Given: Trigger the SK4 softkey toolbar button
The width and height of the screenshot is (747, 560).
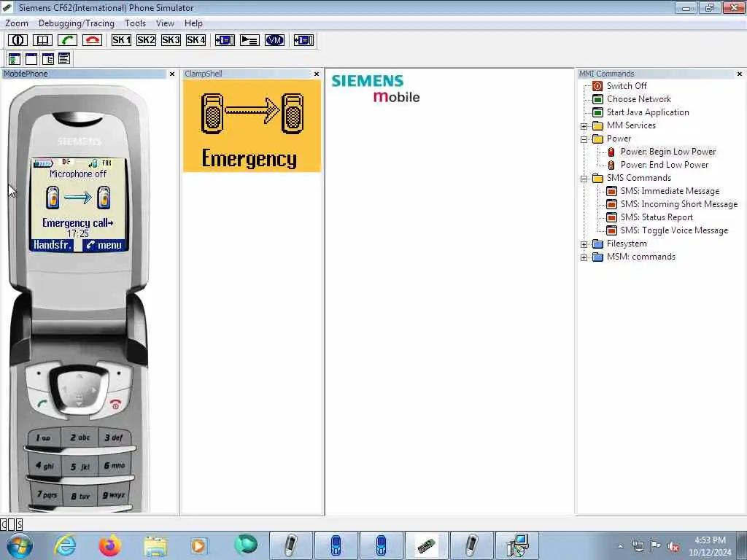Looking at the screenshot, I should click(x=196, y=40).
